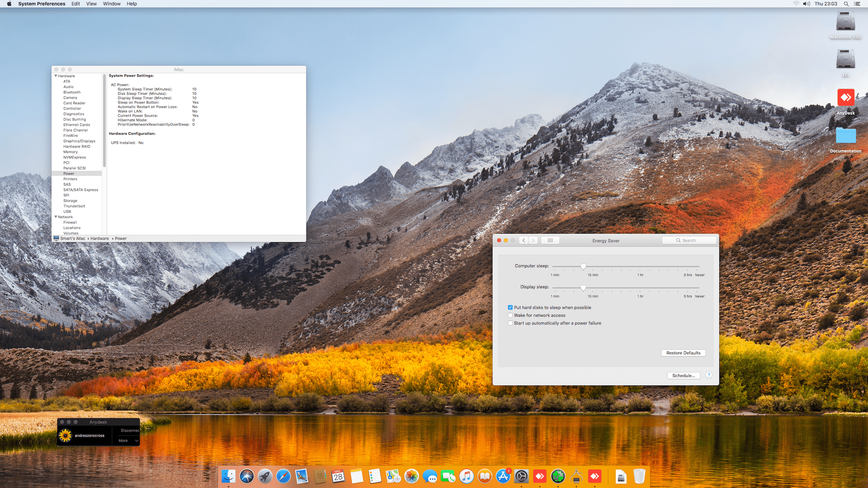The height and width of the screenshot is (488, 868).
Task: Open Spotlight search in the menu bar
Action: [x=845, y=4]
